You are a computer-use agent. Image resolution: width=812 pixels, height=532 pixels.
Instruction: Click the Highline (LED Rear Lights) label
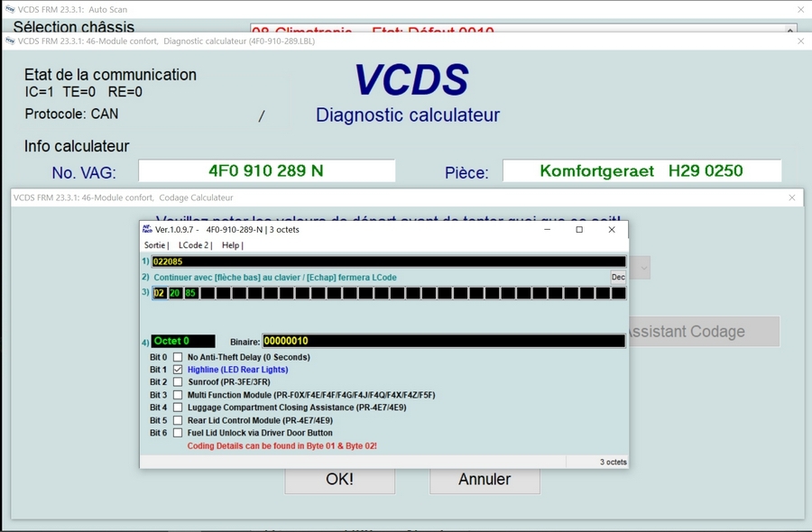coord(237,370)
